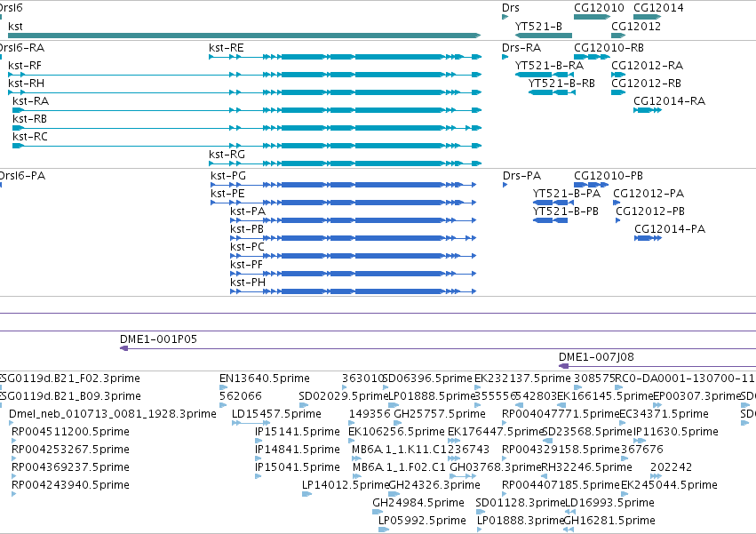Select the CG12014 gene label
Viewport: 756px width, 534px height.
coord(658,8)
